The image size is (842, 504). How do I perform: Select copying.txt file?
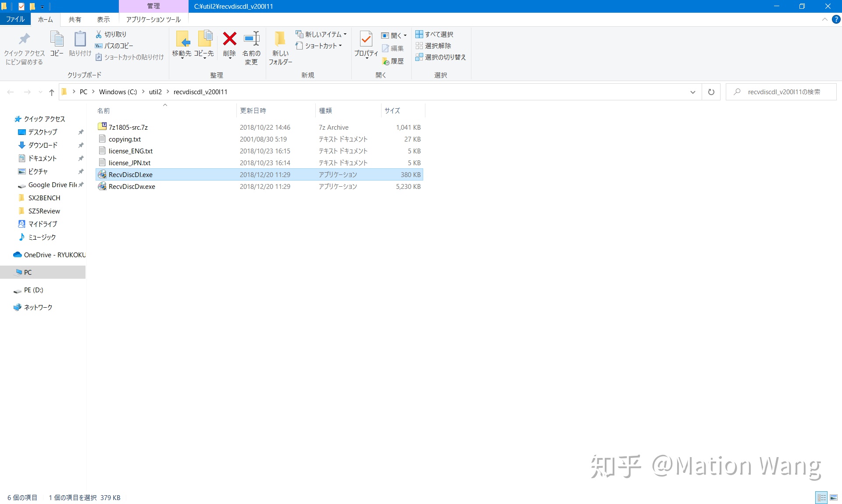(259, 139)
